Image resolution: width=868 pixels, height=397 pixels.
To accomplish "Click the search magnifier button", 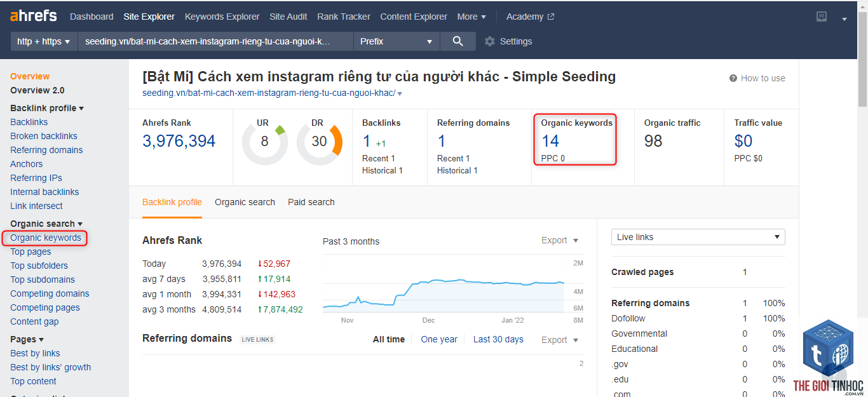I will click(458, 41).
